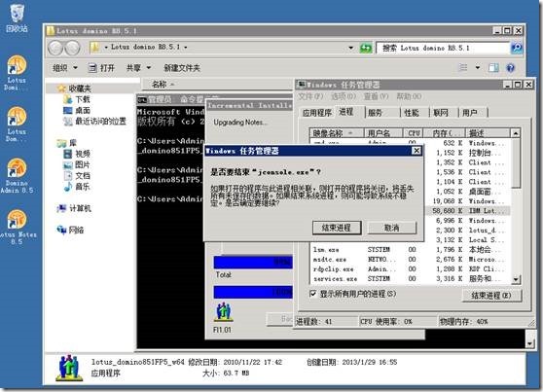The width and height of the screenshot is (543, 392).
Task: Open the Recycle Bin desktop icon
Action: point(17,18)
